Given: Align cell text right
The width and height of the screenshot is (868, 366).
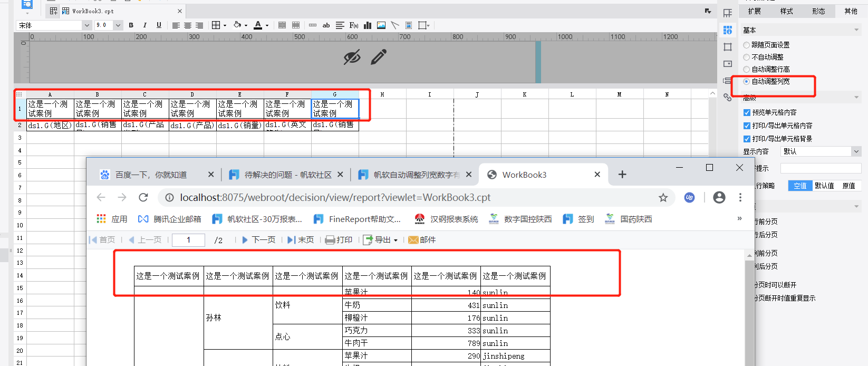Looking at the screenshot, I should pos(199,25).
